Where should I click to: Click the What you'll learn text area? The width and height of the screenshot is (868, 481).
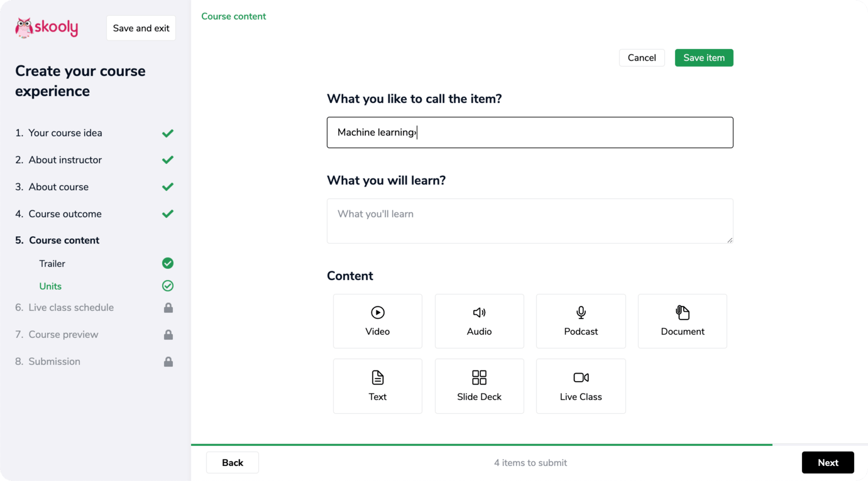[x=530, y=220]
